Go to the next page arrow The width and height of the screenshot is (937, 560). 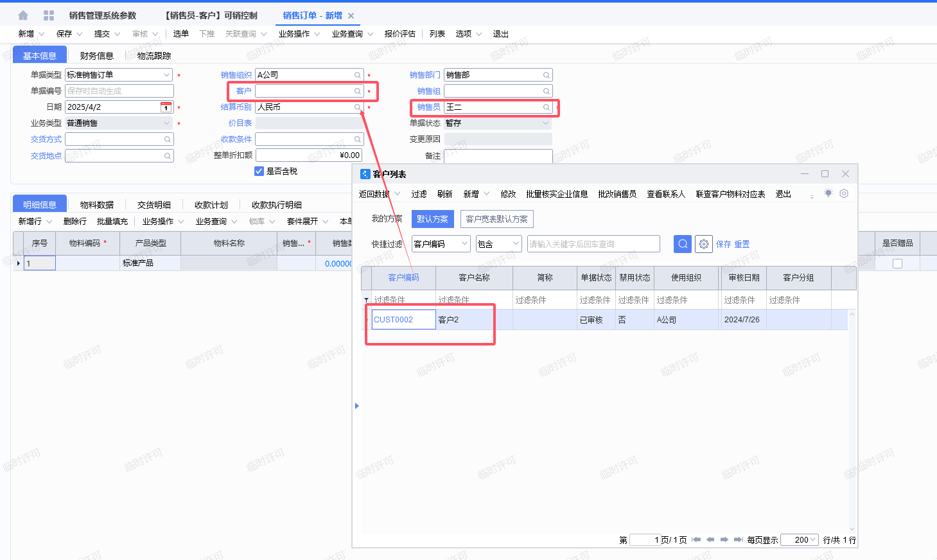coord(724,540)
